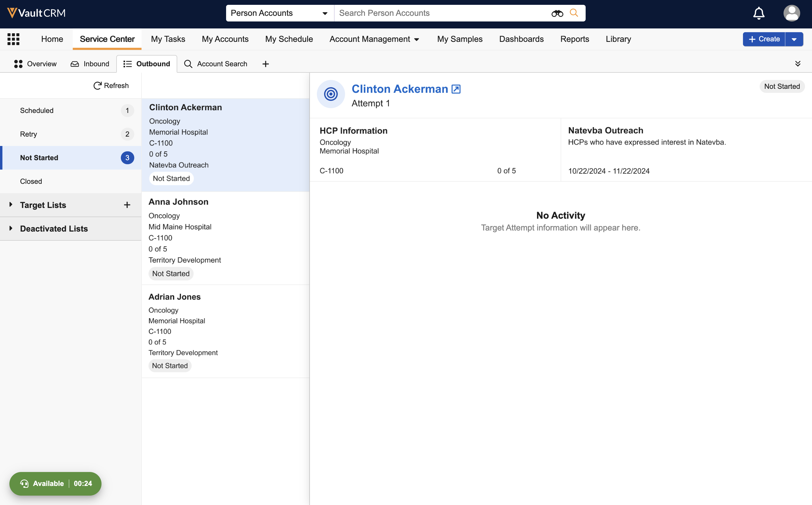Expand the Account Management menu

[x=374, y=39]
